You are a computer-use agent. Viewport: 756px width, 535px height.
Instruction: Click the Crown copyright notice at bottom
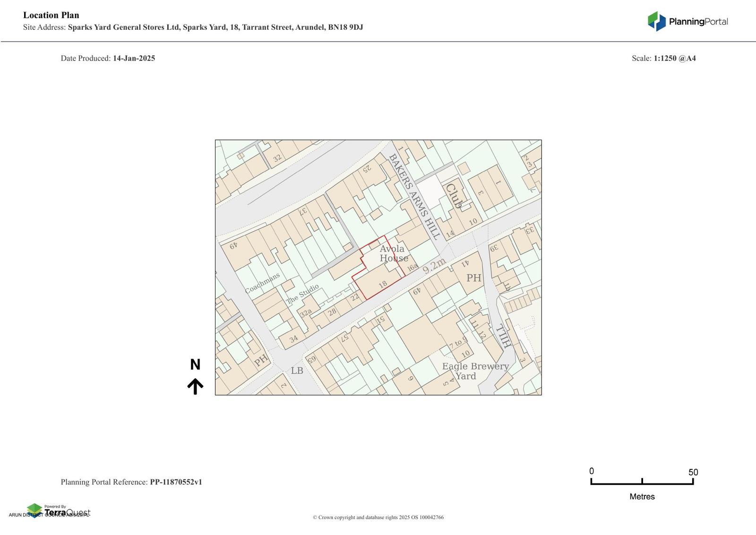click(x=378, y=518)
